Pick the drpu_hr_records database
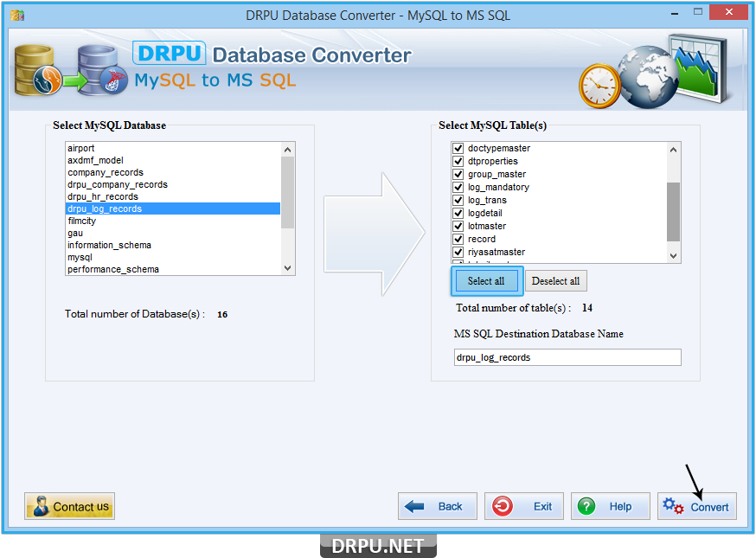This screenshot has width=756, height=558. [173, 196]
